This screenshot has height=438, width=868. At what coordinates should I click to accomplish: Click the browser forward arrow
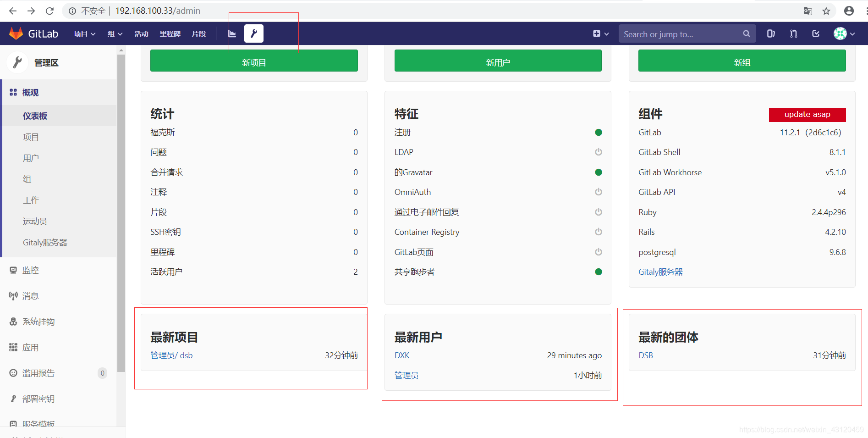coord(31,11)
